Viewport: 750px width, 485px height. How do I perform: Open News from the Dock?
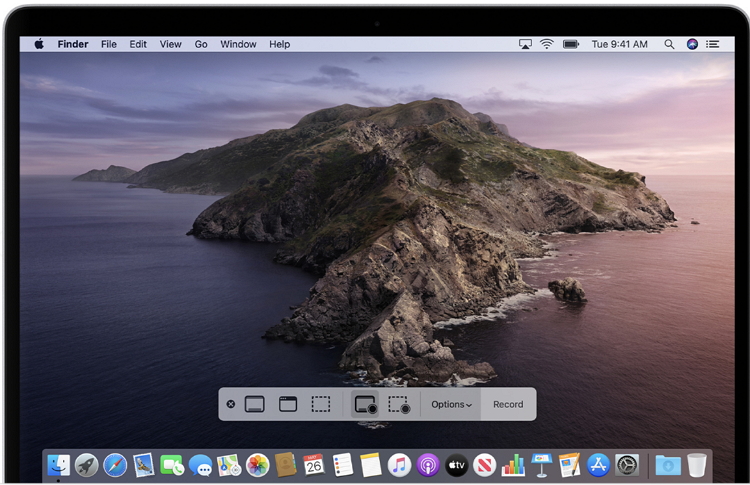point(485,465)
